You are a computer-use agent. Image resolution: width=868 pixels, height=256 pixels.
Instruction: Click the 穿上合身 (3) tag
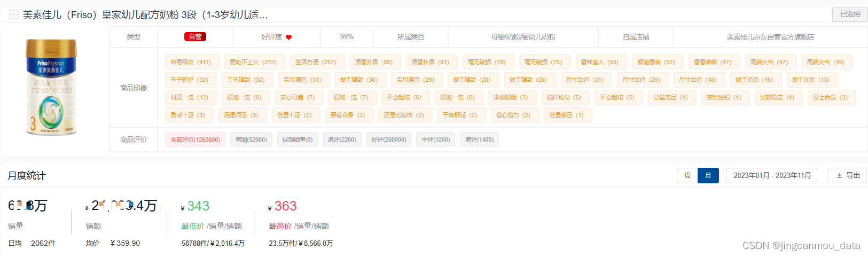coord(831,97)
